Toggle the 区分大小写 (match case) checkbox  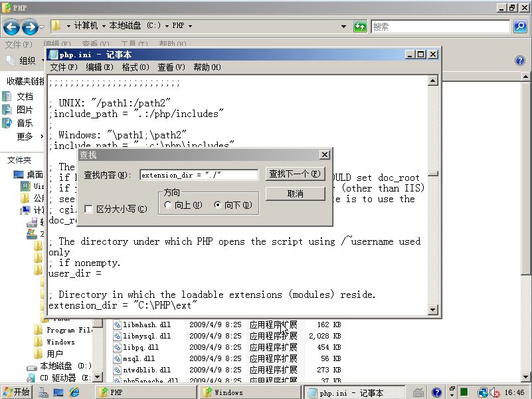click(x=88, y=209)
